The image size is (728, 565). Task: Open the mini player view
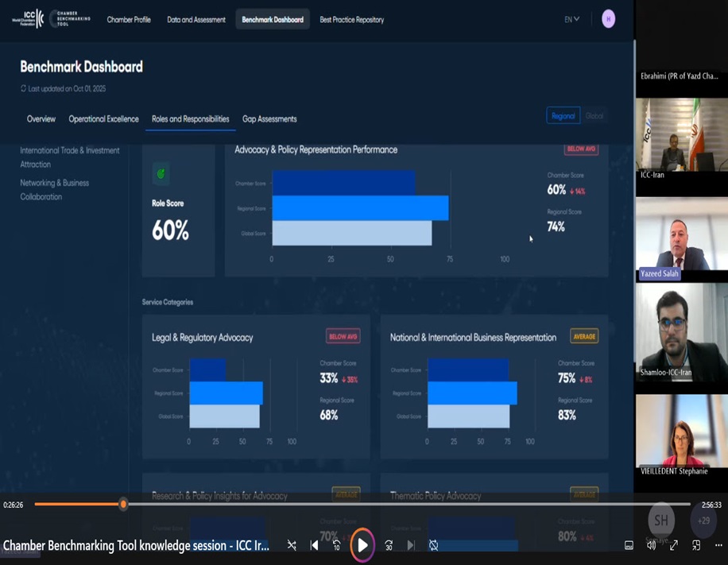pos(628,545)
